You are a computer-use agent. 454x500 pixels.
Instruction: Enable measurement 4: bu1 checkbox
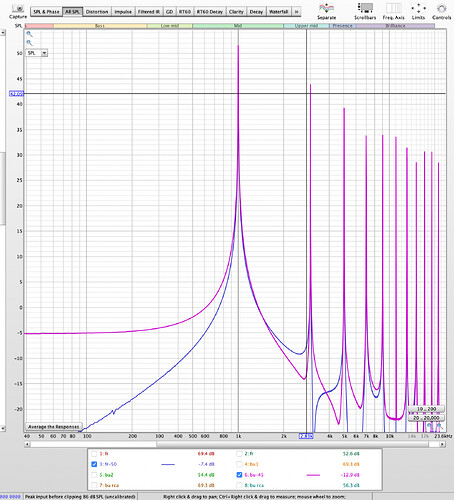coord(239,464)
